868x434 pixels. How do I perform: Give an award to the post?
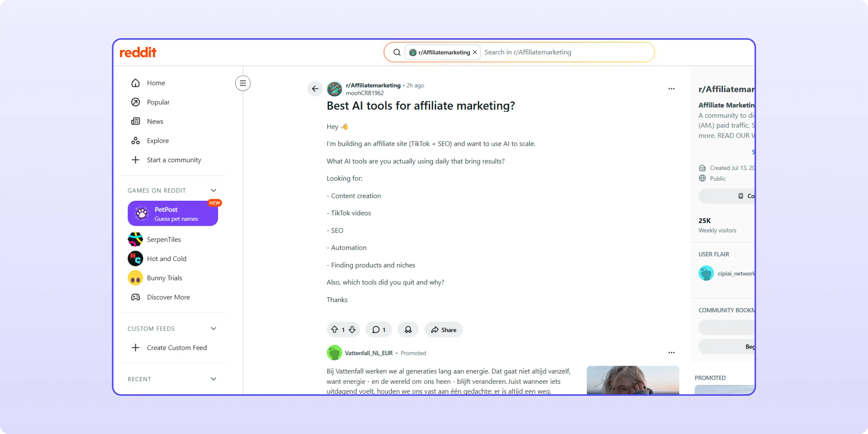[x=408, y=330]
